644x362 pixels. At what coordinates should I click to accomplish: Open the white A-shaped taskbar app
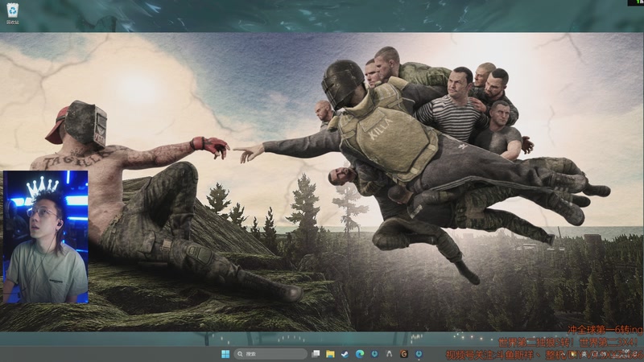tap(389, 354)
